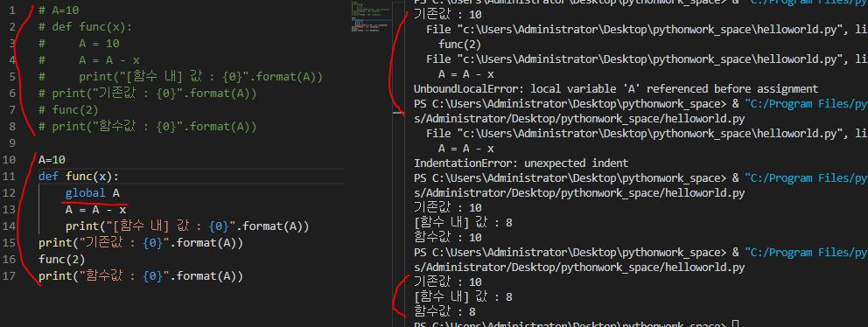Click the last terminal prompt with the cursor
868x327 pixels.
pos(576,324)
